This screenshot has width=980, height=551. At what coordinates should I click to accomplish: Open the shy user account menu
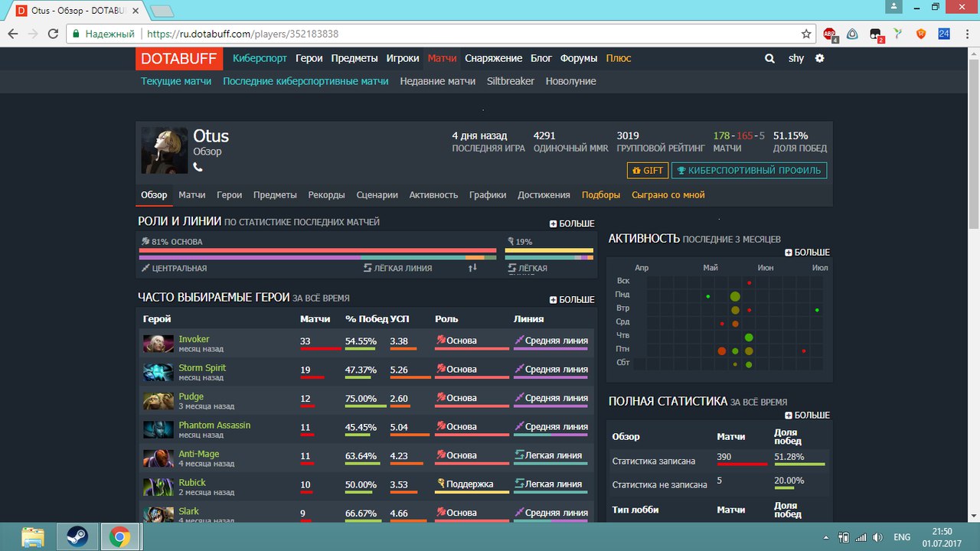pos(796,58)
